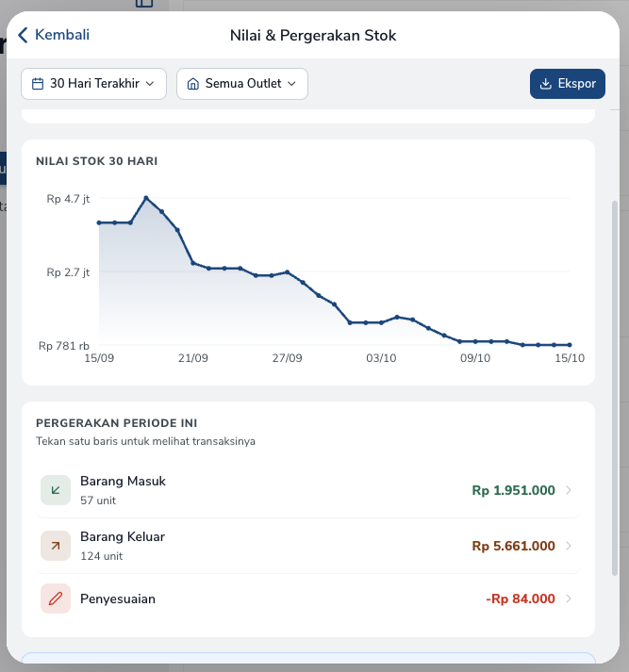The image size is (629, 672).
Task: Open the Barang Masuk transactions row
Action: point(307,490)
